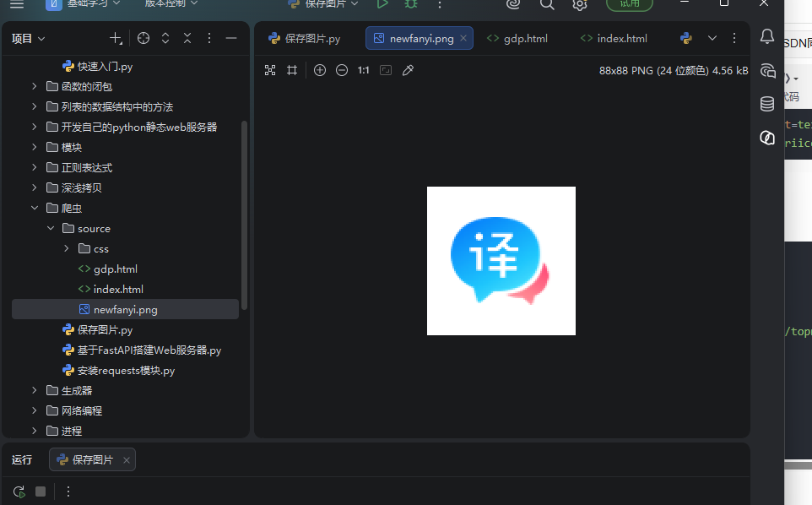812x505 pixels.
Task: Switch to the 保存图片.py editor tab
Action: (x=305, y=38)
